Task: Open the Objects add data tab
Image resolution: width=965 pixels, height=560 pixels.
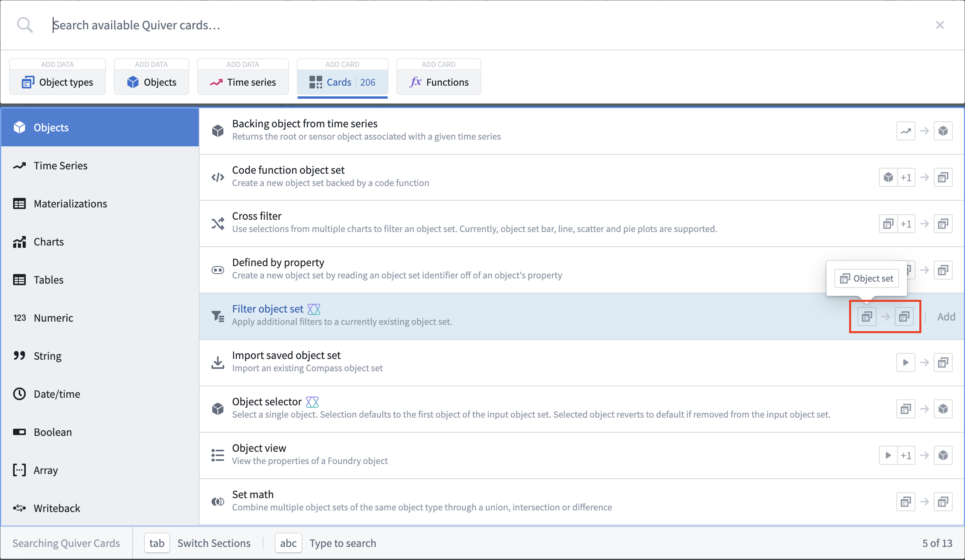Action: pos(152,77)
